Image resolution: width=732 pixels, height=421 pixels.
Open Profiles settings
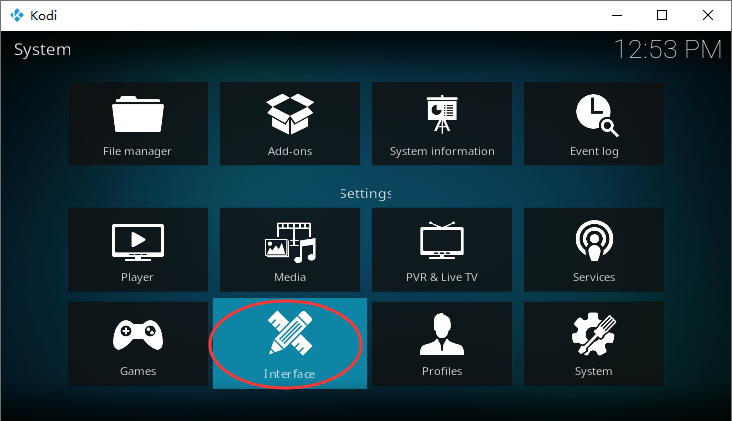[442, 344]
